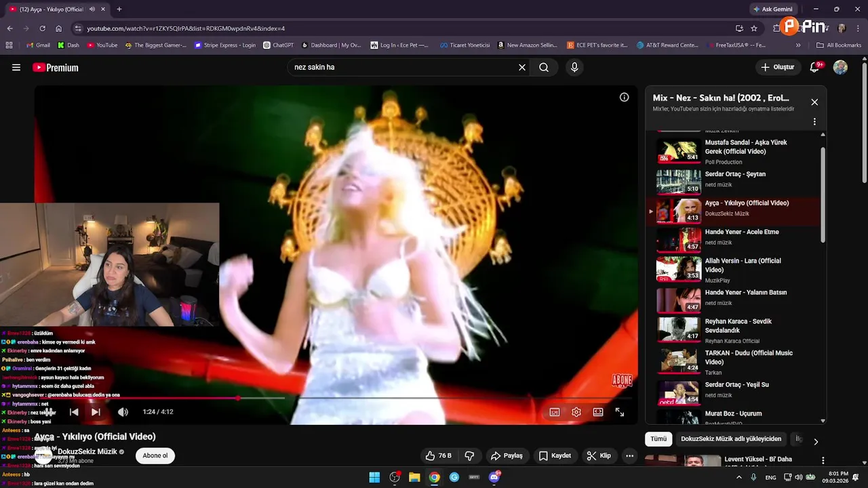This screenshot has width=868, height=488.
Task: Skip to next video
Action: pos(96,411)
